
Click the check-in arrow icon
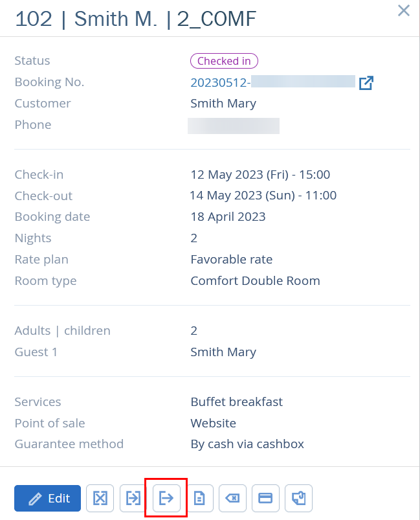tap(133, 498)
